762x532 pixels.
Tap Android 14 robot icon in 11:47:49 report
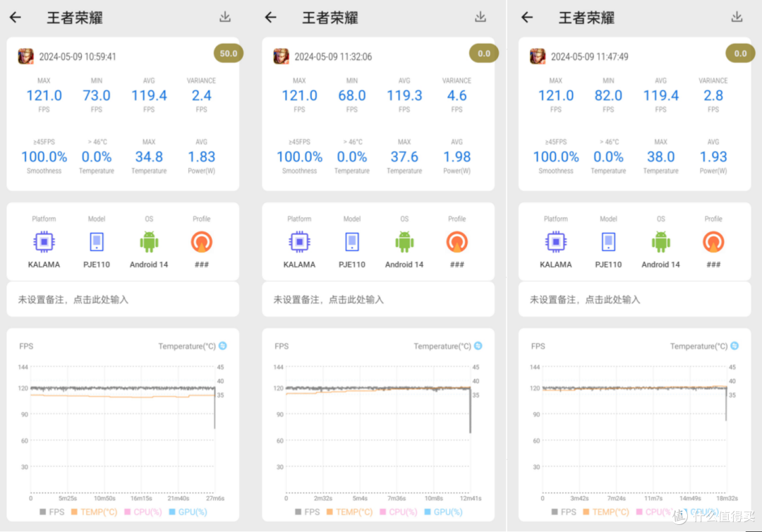tap(661, 241)
